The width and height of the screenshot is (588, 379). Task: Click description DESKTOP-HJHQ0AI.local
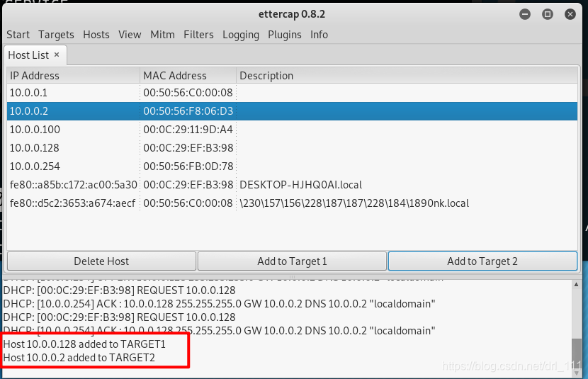pos(301,184)
